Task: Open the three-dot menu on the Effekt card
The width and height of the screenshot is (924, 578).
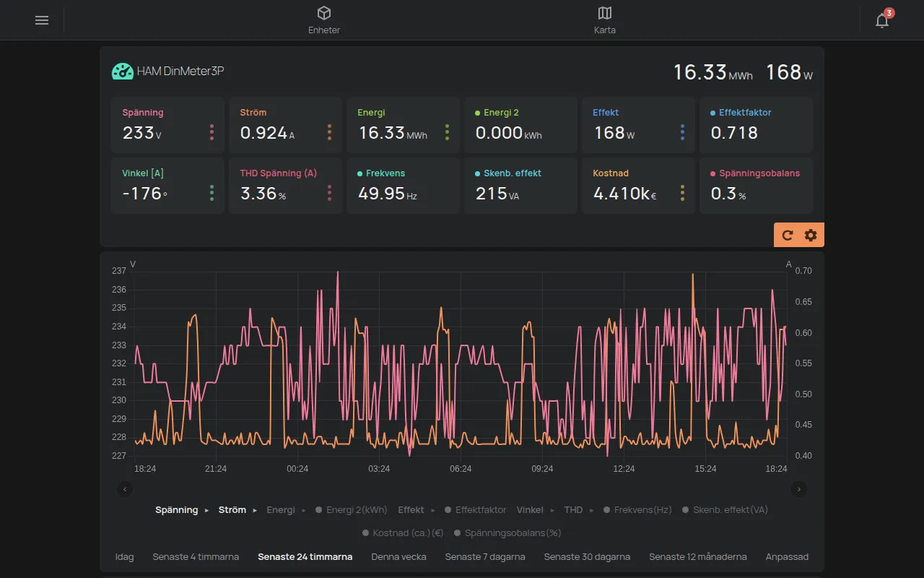Action: (682, 132)
